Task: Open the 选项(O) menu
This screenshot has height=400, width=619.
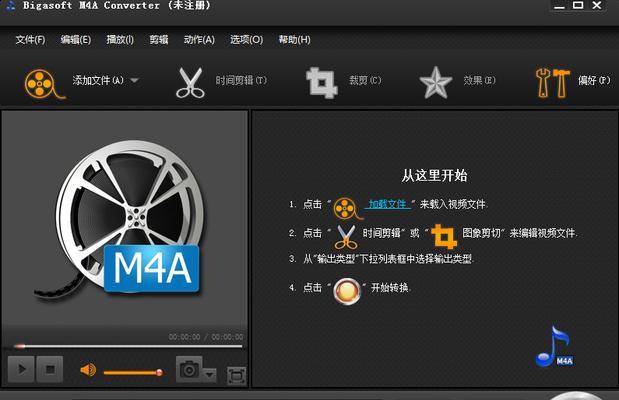Action: click(247, 39)
